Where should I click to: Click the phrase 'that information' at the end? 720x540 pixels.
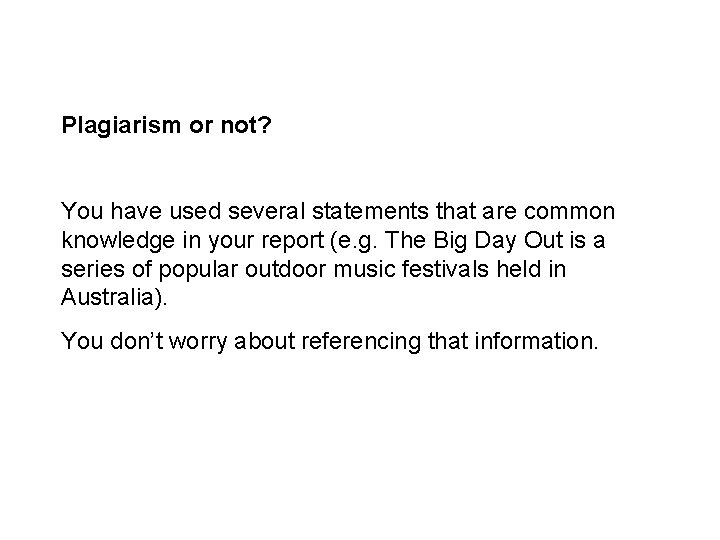tap(500, 341)
